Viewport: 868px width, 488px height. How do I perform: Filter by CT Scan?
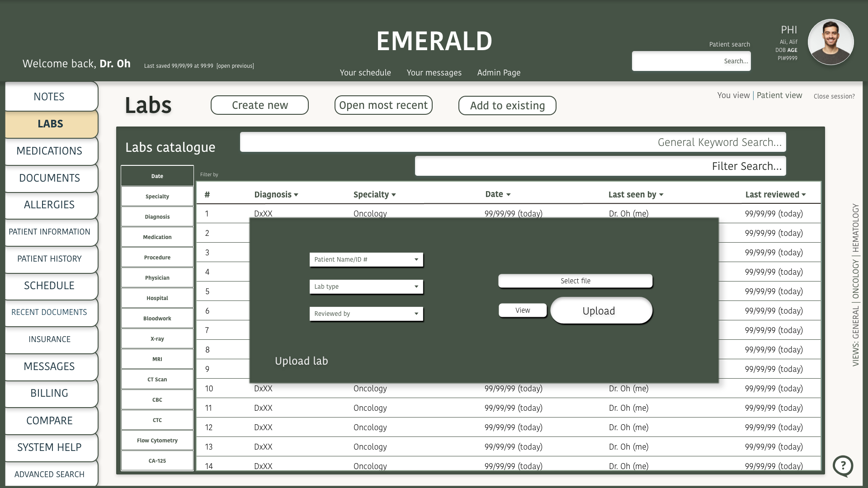click(x=157, y=379)
